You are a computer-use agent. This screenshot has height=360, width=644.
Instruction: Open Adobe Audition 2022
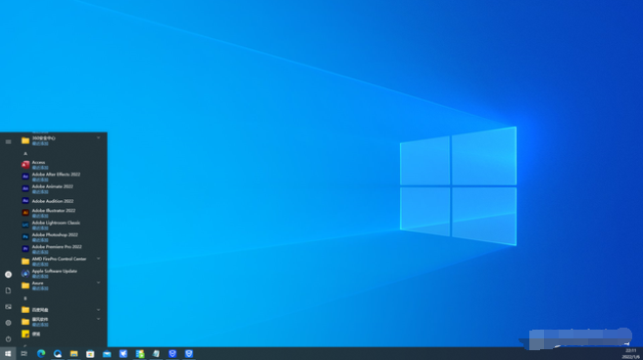coord(62,201)
